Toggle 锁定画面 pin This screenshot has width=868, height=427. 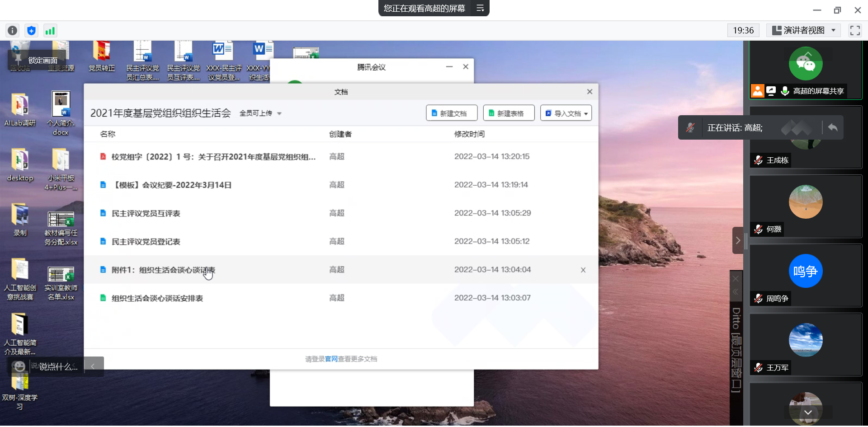click(19, 60)
